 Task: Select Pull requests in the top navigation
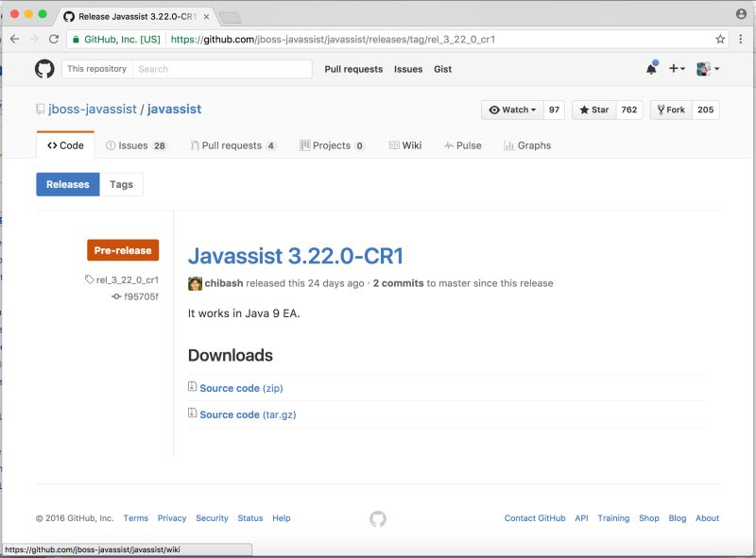[x=352, y=69]
